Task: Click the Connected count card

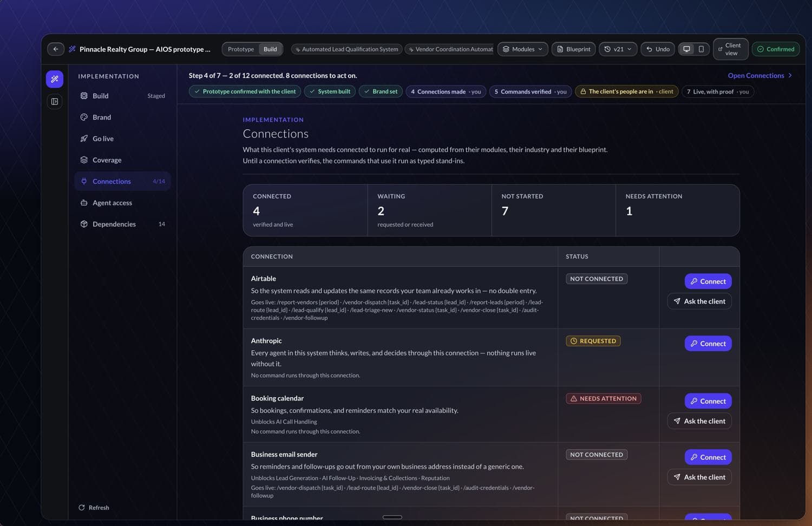Action: 305,211
